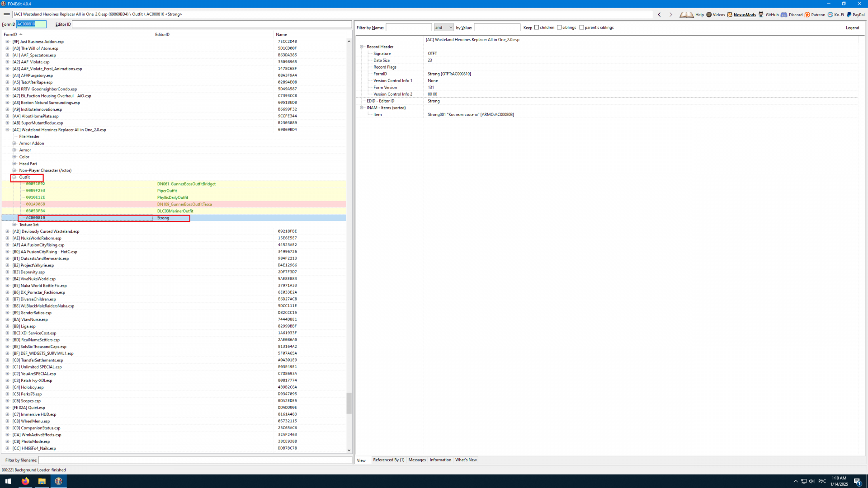
Task: Click the back navigation arrow
Action: click(659, 14)
